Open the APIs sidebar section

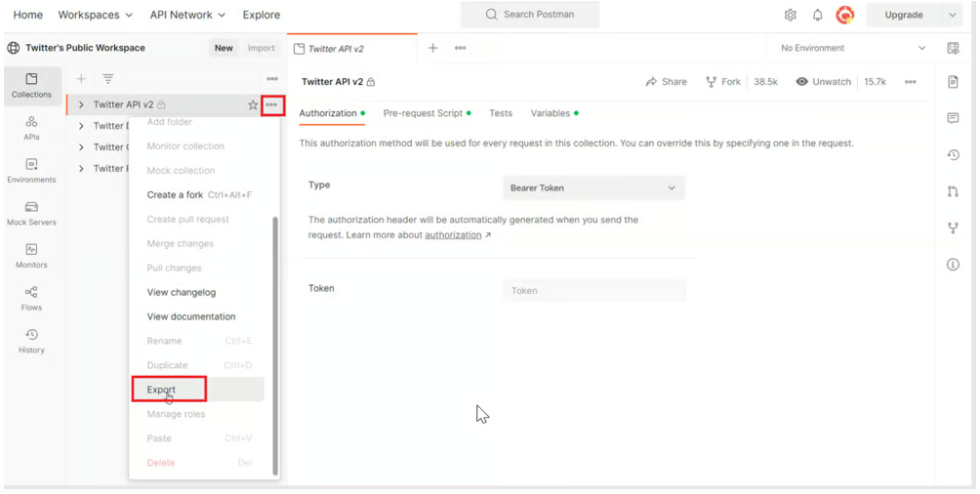31,128
